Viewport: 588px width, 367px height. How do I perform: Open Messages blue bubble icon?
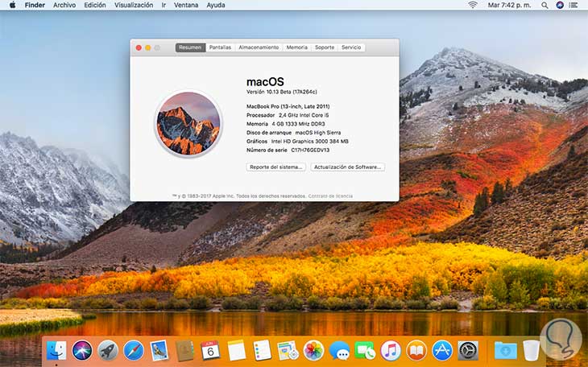(339, 351)
